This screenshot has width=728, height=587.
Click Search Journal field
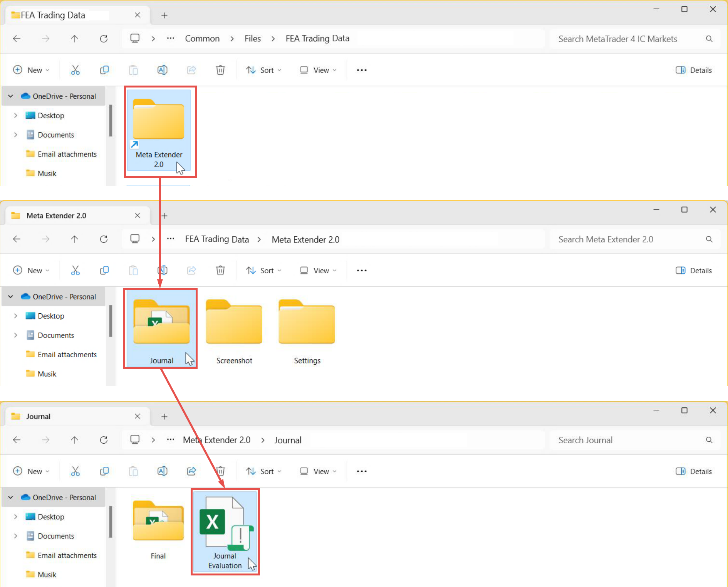[635, 440]
